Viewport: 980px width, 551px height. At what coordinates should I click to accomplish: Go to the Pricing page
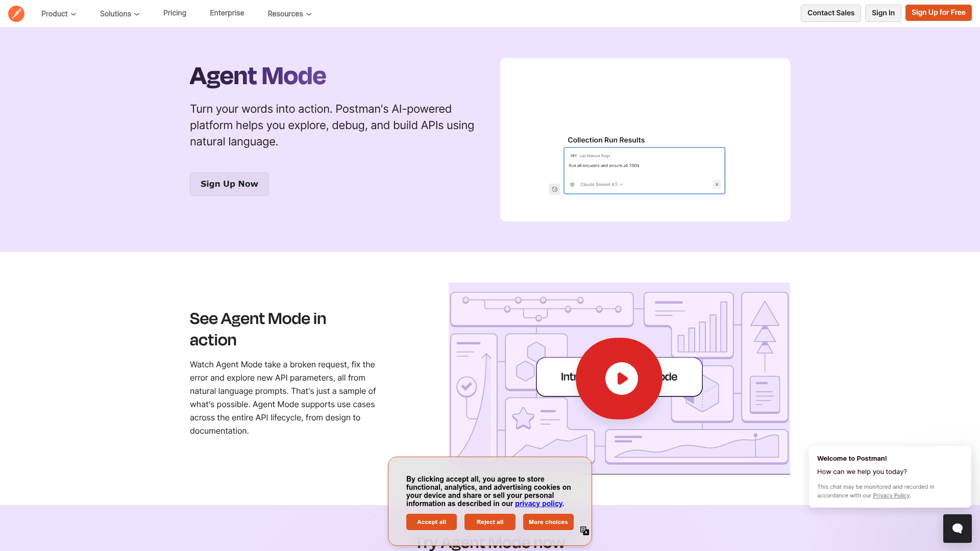pyautogui.click(x=175, y=13)
